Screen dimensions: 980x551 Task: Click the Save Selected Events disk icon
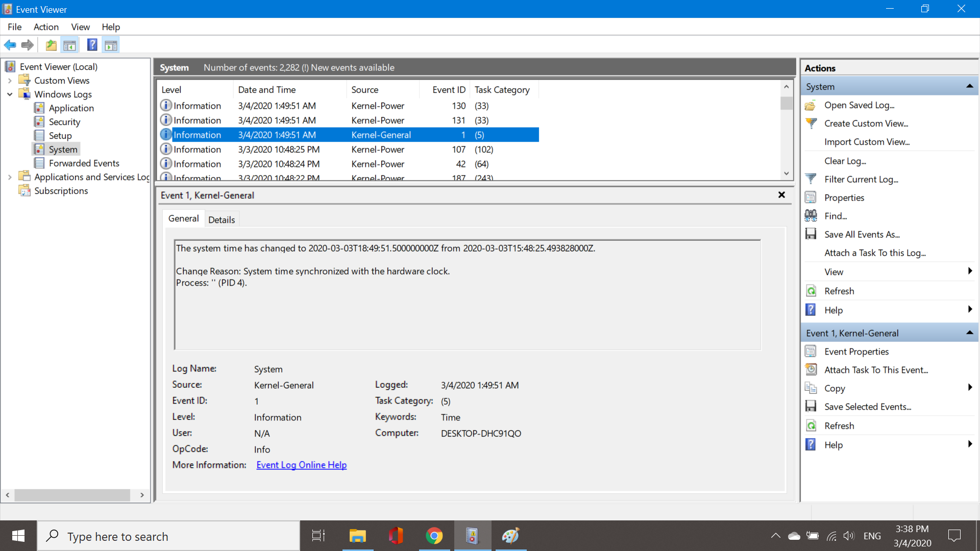click(x=811, y=407)
